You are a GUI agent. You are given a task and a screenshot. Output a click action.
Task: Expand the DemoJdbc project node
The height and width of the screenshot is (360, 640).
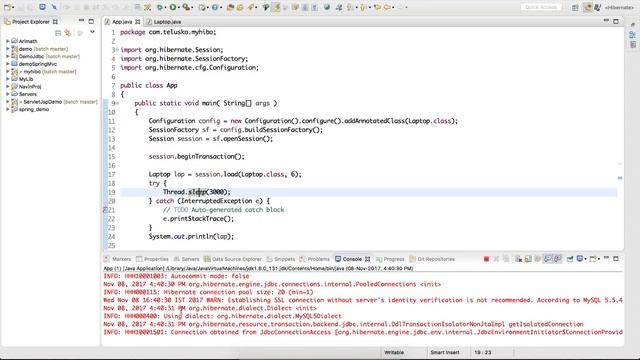click(7, 56)
